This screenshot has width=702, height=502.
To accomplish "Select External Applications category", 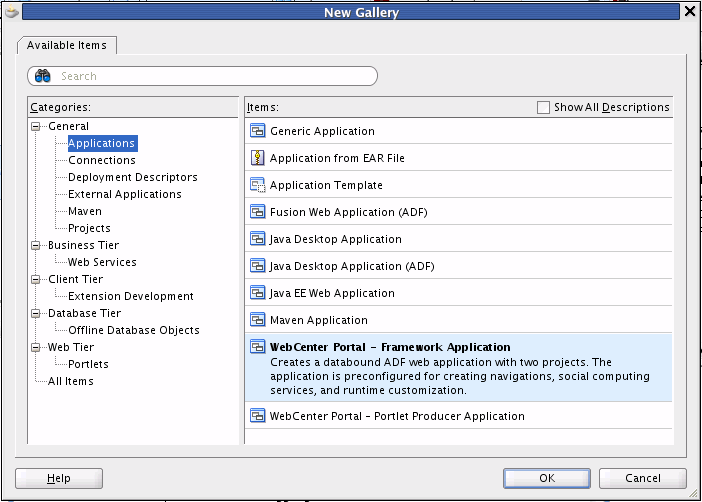I will pos(124,194).
